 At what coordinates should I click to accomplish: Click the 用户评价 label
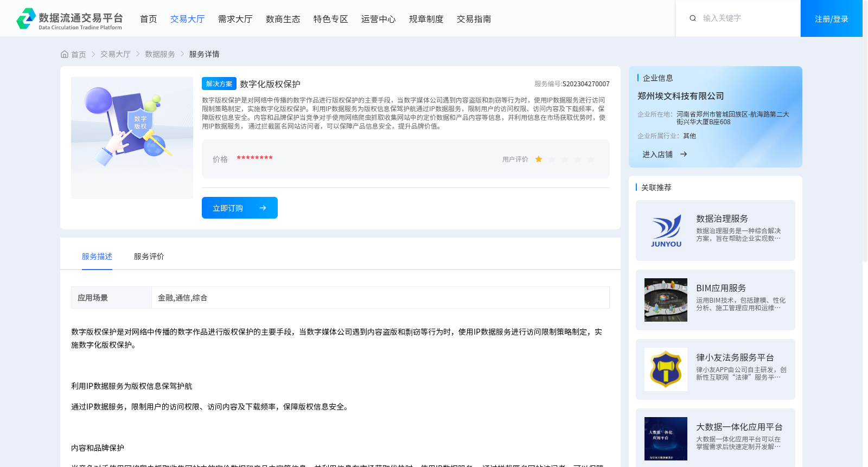pyautogui.click(x=515, y=159)
